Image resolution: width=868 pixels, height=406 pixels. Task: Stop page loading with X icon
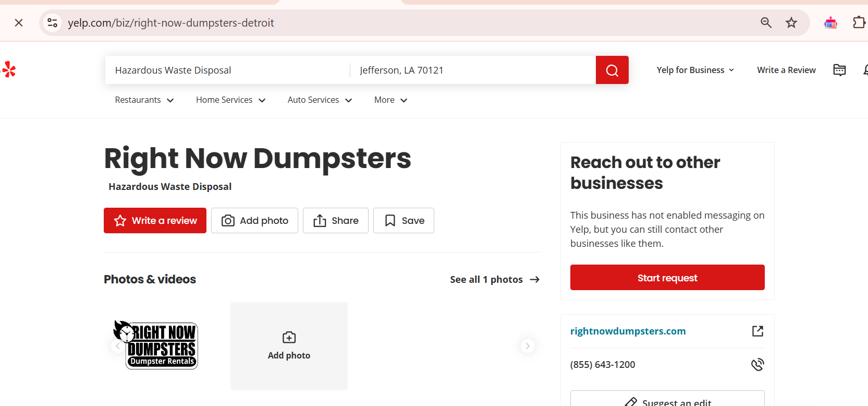[x=19, y=23]
